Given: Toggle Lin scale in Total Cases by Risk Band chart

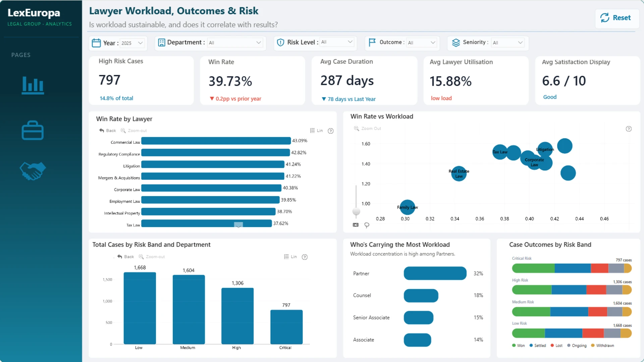Looking at the screenshot, I should 290,257.
